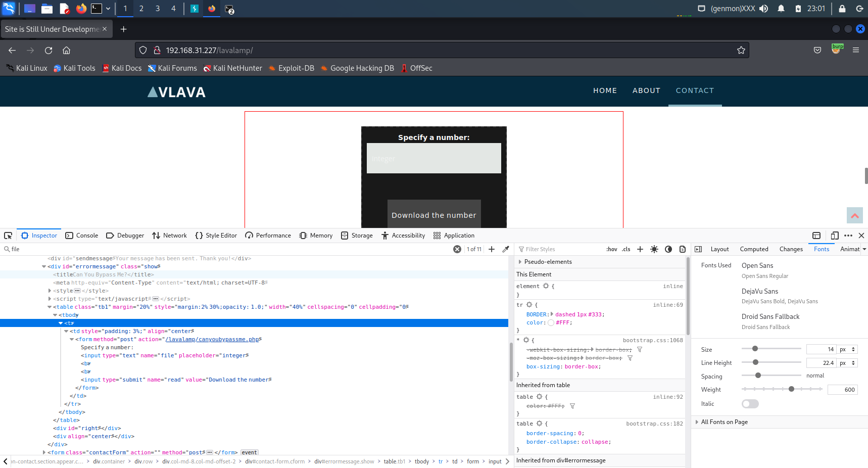The width and height of the screenshot is (868, 468).
Task: Expand the style element node
Action: (50, 291)
